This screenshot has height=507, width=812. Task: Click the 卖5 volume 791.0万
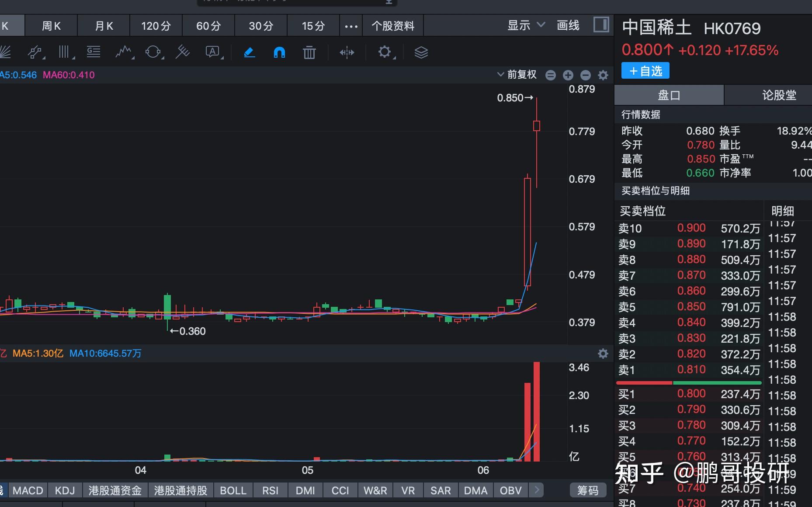pyautogui.click(x=740, y=307)
